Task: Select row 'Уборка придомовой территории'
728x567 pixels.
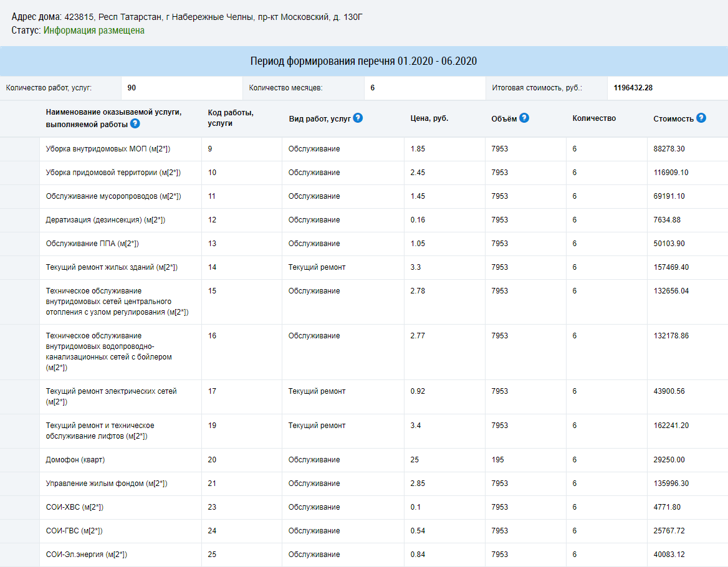Action: click(x=364, y=173)
